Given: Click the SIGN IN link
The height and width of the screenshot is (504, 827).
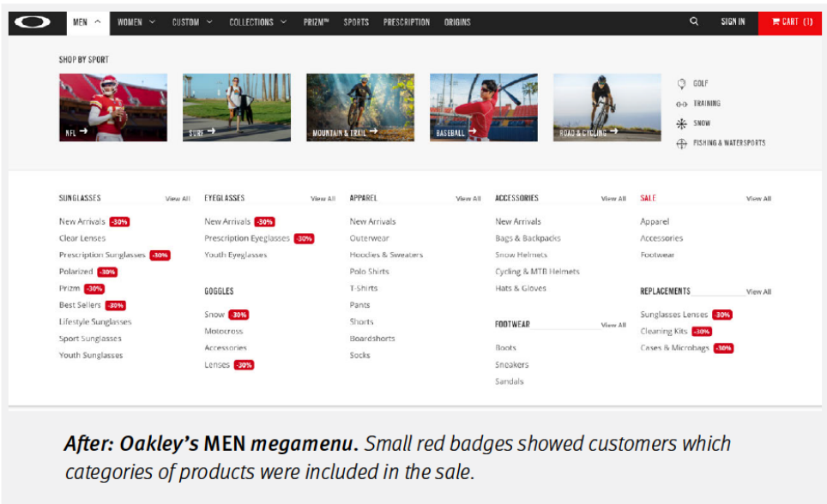Looking at the screenshot, I should point(733,22).
